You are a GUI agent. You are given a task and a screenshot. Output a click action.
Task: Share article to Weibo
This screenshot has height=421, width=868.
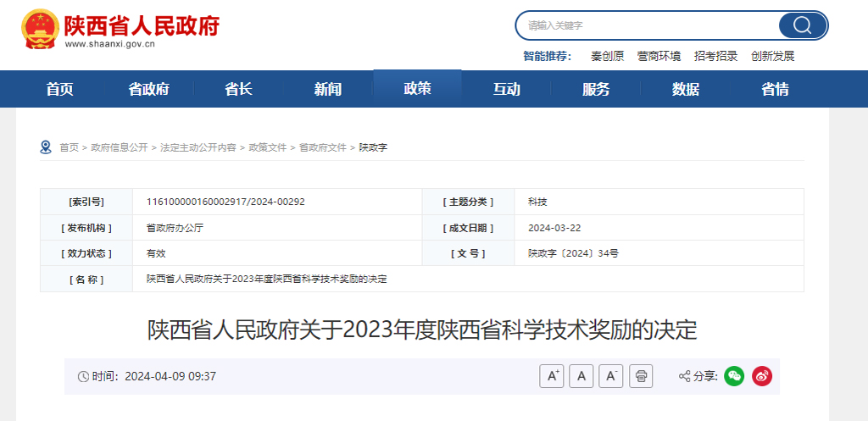[x=762, y=376]
